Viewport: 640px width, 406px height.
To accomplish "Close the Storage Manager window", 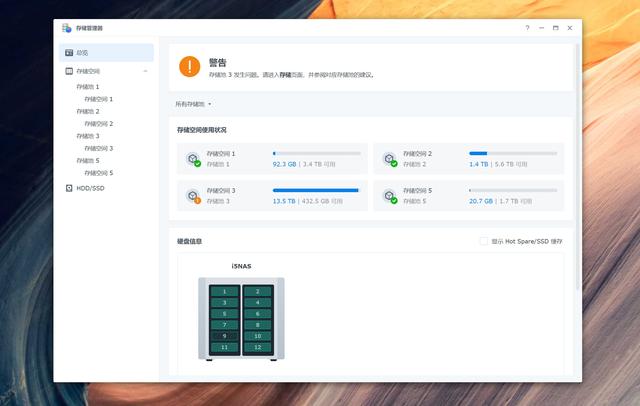I will tap(570, 28).
